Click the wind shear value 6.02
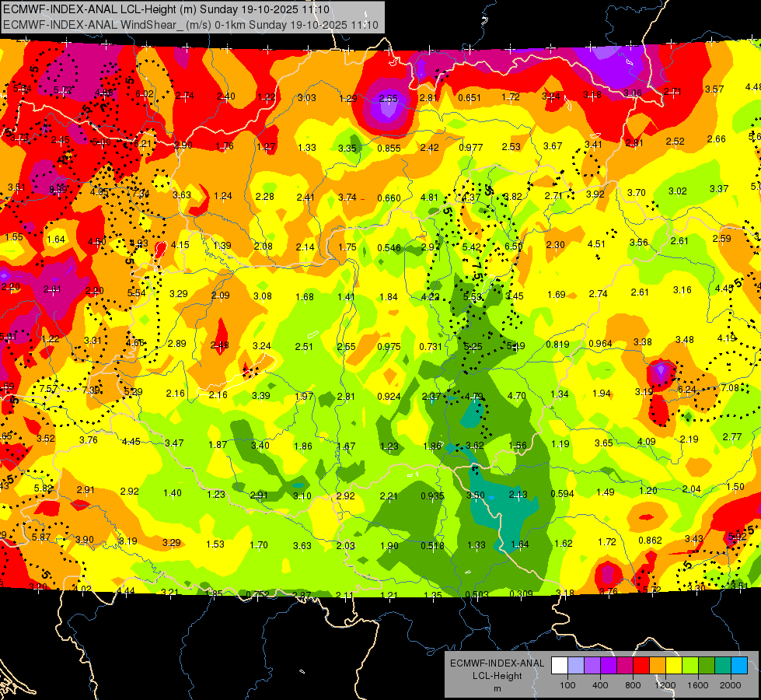The image size is (761, 700). [x=145, y=94]
